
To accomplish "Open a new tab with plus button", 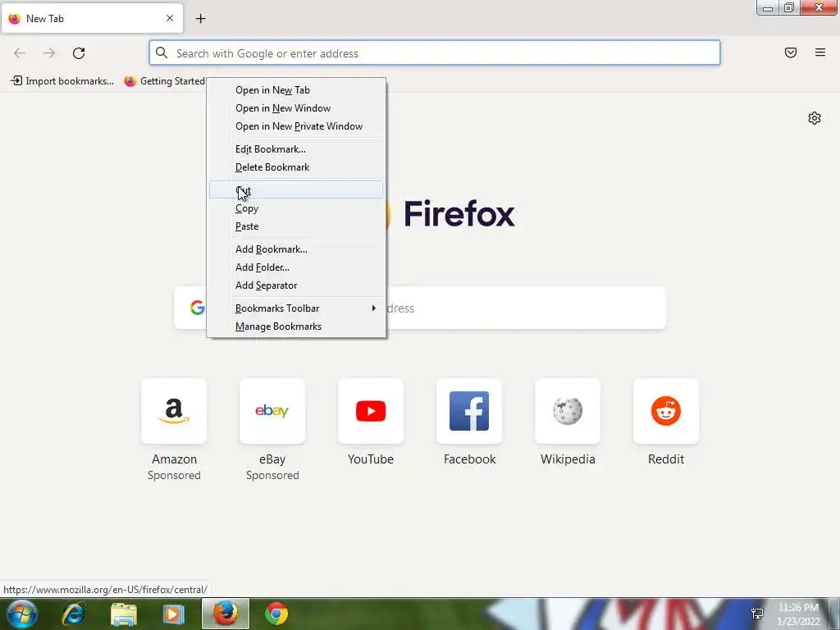I will 200,19.
